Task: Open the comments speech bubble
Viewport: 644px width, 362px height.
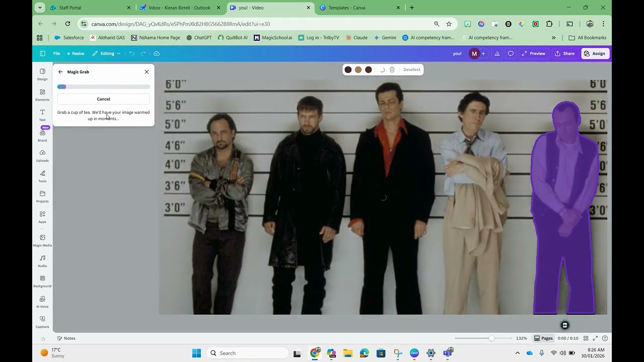Action: 511,53
